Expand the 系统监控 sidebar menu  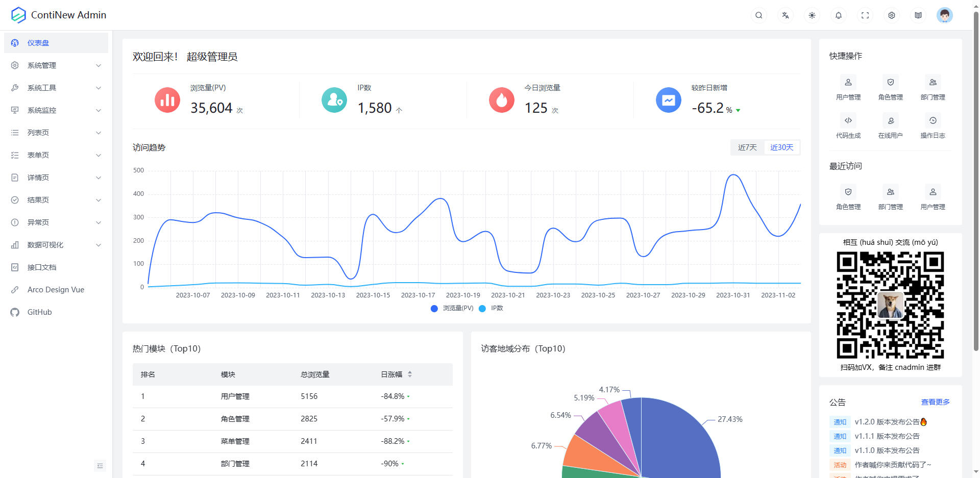pos(56,110)
